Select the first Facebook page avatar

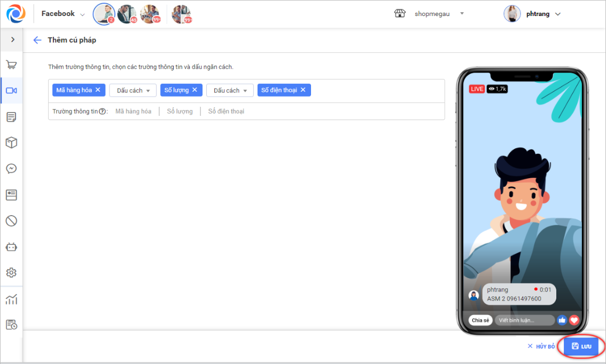click(x=104, y=14)
